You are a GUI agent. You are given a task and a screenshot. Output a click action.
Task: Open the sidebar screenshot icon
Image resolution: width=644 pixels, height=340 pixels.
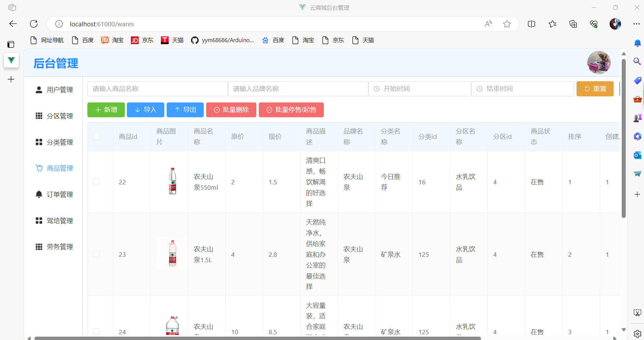pyautogui.click(x=637, y=313)
